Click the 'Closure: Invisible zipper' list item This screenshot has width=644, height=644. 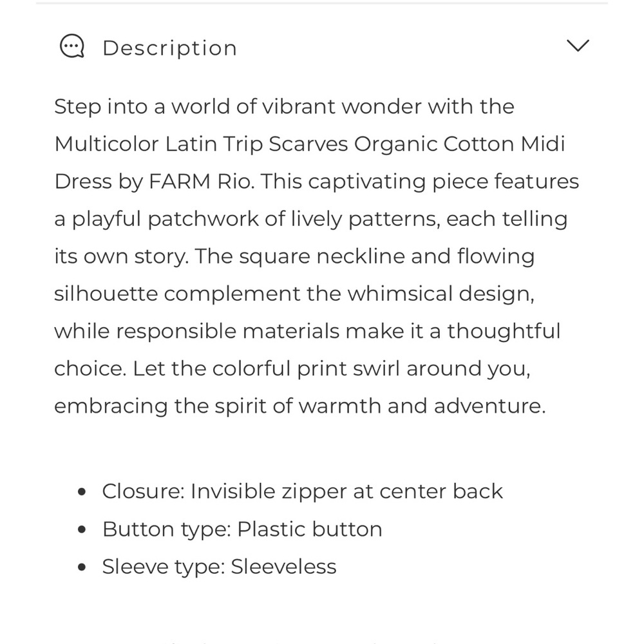302,491
